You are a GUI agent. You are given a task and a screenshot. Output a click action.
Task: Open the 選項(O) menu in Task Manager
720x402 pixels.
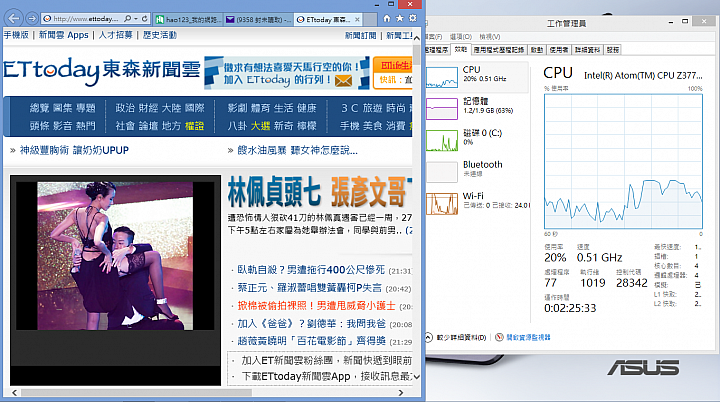[x=461, y=36]
